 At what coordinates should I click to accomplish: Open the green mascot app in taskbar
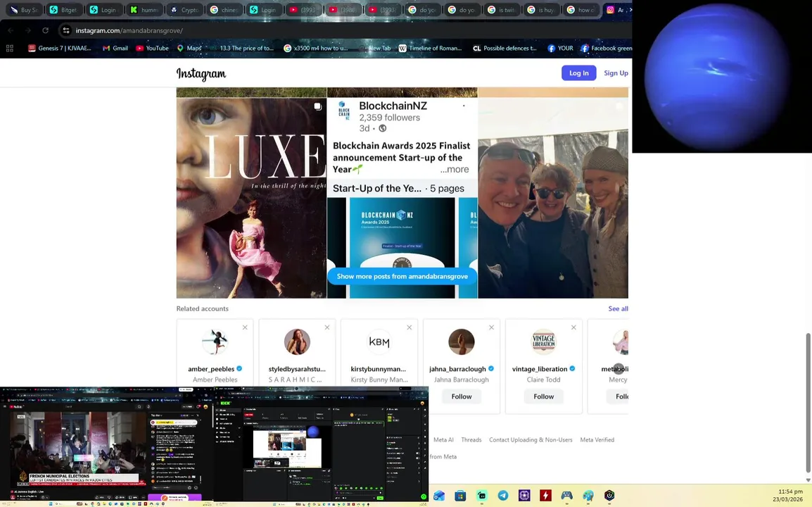(x=481, y=496)
